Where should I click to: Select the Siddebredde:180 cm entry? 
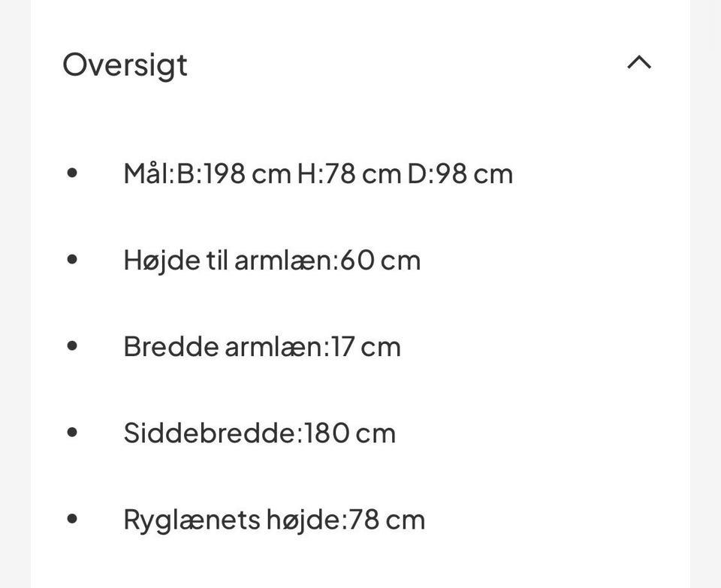259,432
